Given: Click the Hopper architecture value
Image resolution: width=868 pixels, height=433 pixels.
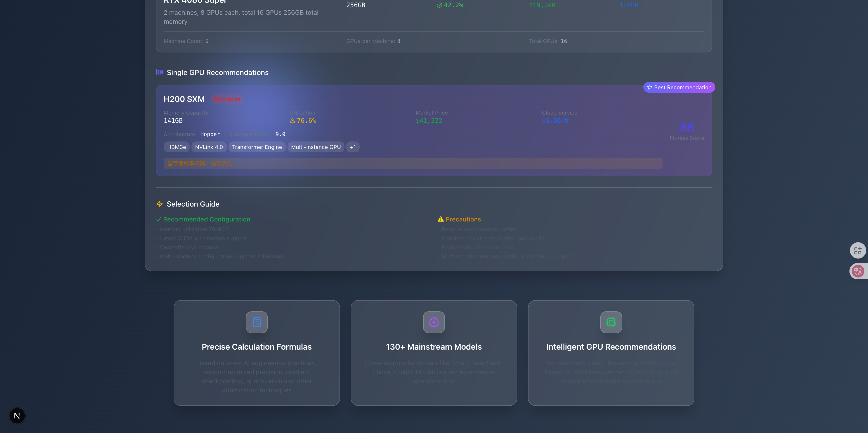Looking at the screenshot, I should tap(210, 134).
